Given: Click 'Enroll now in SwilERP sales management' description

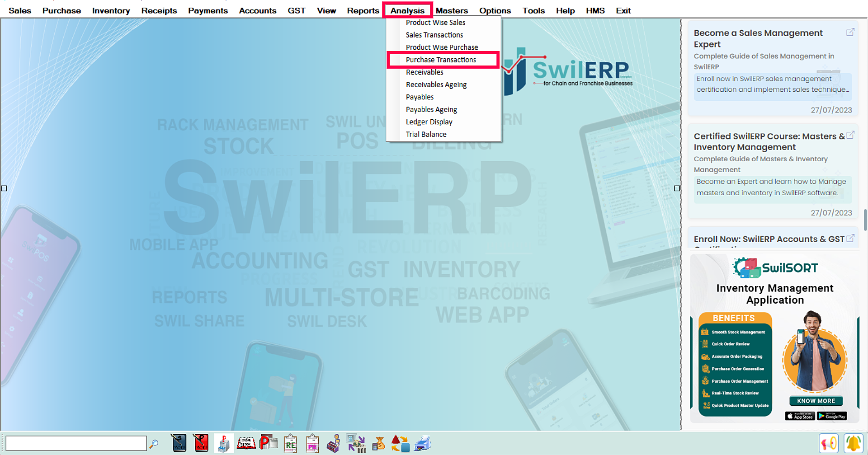Looking at the screenshot, I should tap(773, 84).
